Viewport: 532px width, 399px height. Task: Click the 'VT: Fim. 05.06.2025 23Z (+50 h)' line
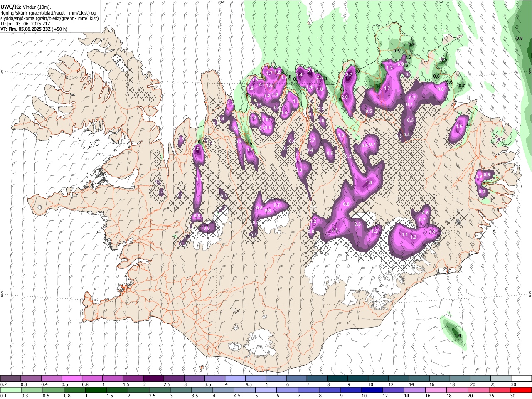(34, 29)
